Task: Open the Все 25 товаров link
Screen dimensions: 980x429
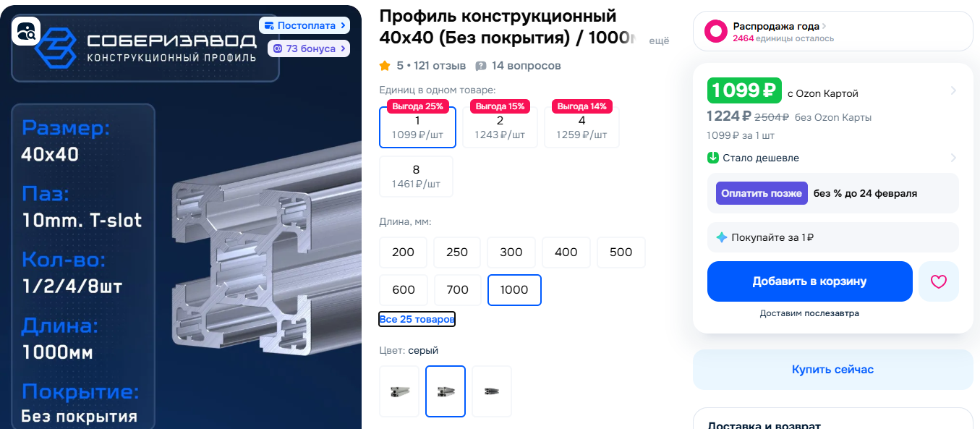Action: (x=417, y=319)
